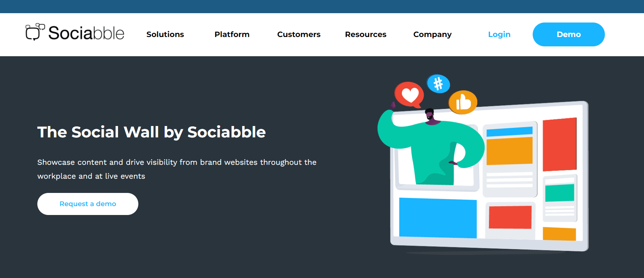Viewport: 644px width, 278px height.
Task: Expand the Platform navigation menu
Action: pyautogui.click(x=232, y=35)
